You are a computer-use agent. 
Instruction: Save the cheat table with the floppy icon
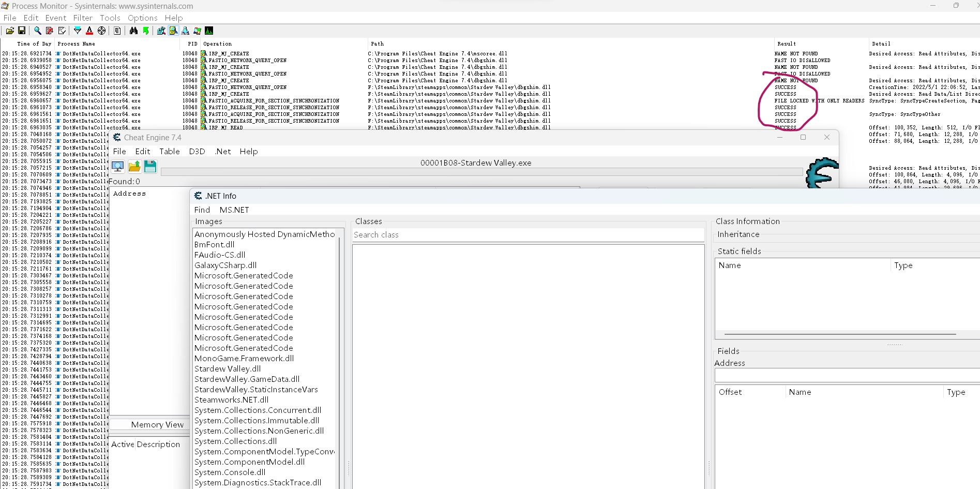pyautogui.click(x=150, y=166)
